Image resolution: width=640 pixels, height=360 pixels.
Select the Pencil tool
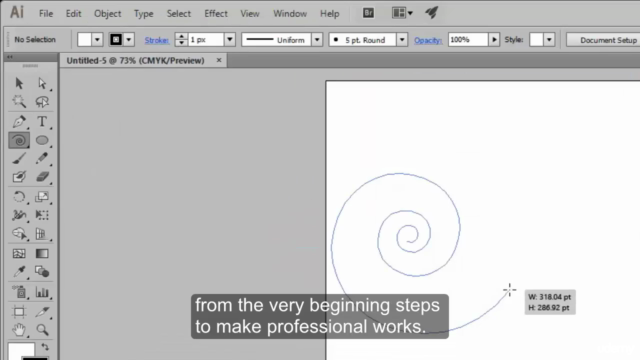click(42, 158)
